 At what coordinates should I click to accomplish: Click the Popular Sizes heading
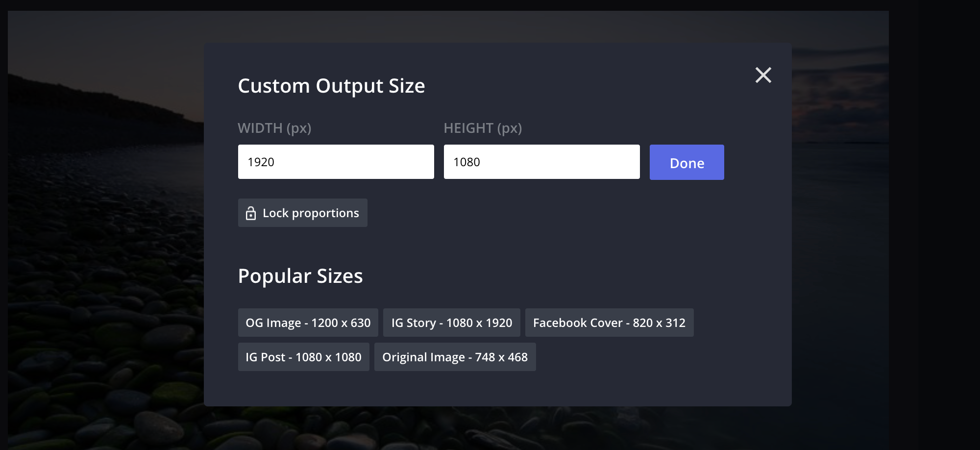coord(300,276)
